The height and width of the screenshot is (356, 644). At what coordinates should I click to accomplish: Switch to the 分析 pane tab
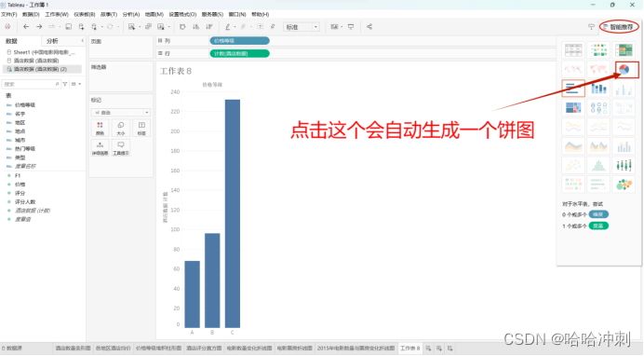coord(52,41)
